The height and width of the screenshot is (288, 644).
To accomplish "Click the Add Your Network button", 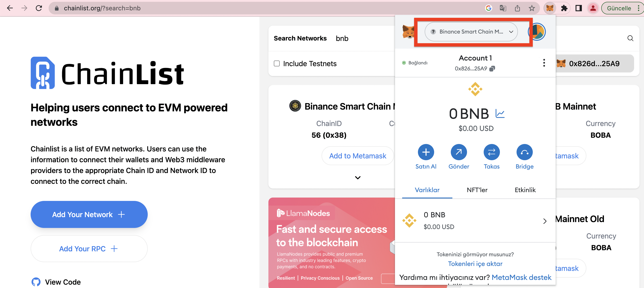I will click(x=89, y=214).
